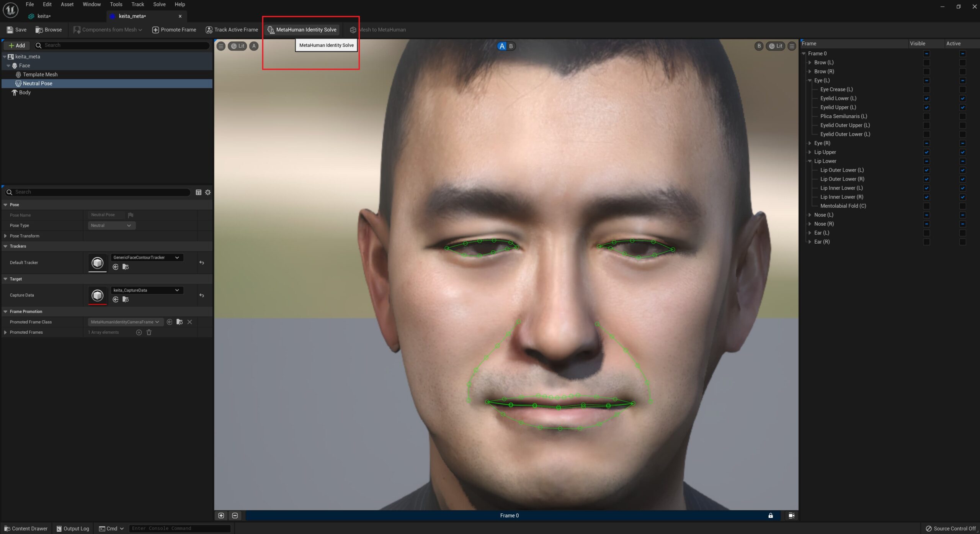Enable Active checkbox for Mentolabial Fold (C)
Image resolution: width=980 pixels, height=534 pixels.
[962, 206]
